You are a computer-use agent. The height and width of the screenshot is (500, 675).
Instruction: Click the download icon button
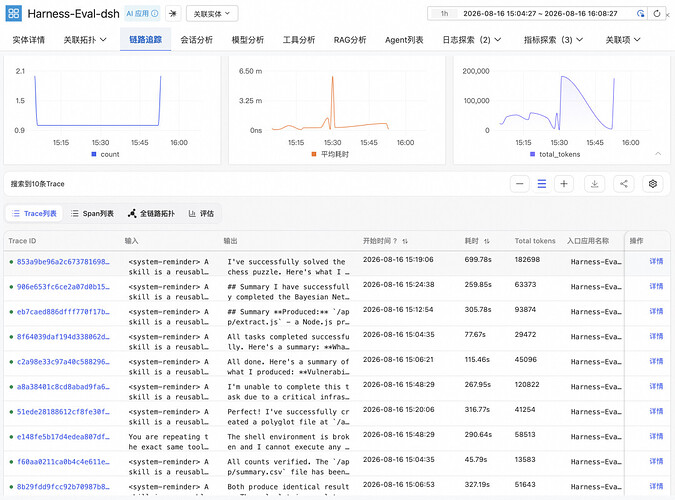point(594,184)
